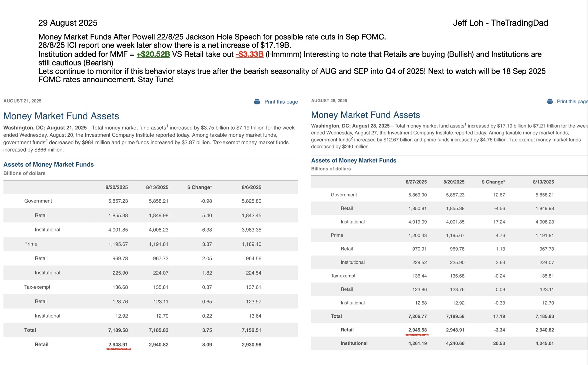Select 'Assets of Money Market Funds' left subheading
This screenshot has width=588, height=365.
tap(48, 165)
